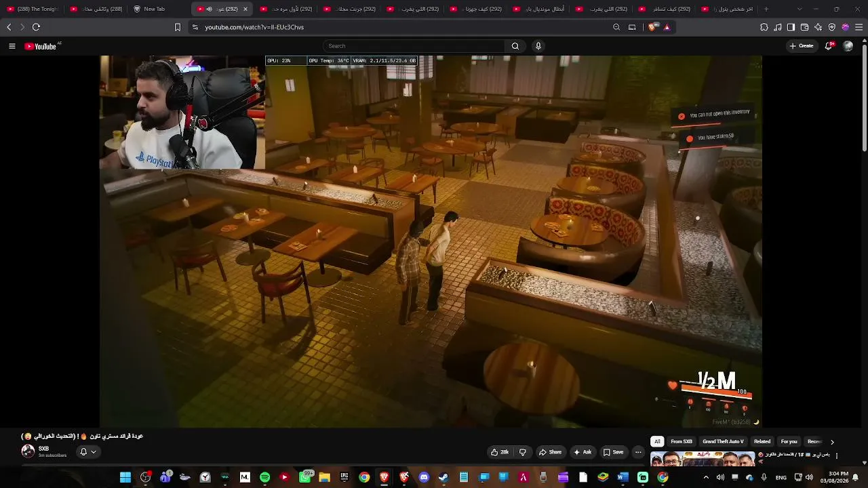
Task: Launch Microsoft Word from the taskbar
Action: (623, 477)
